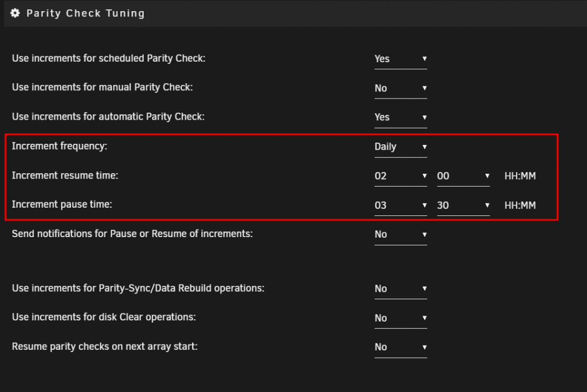Viewport: 587px width, 392px height.
Task: Open the automatic Parity Check increments dropdown
Action: (x=400, y=117)
